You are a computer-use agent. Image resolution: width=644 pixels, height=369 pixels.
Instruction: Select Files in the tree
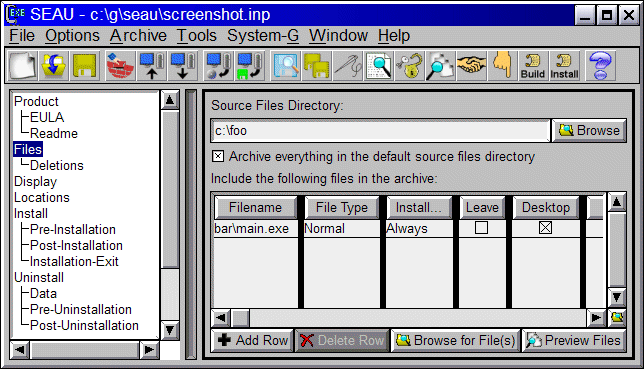click(28, 150)
